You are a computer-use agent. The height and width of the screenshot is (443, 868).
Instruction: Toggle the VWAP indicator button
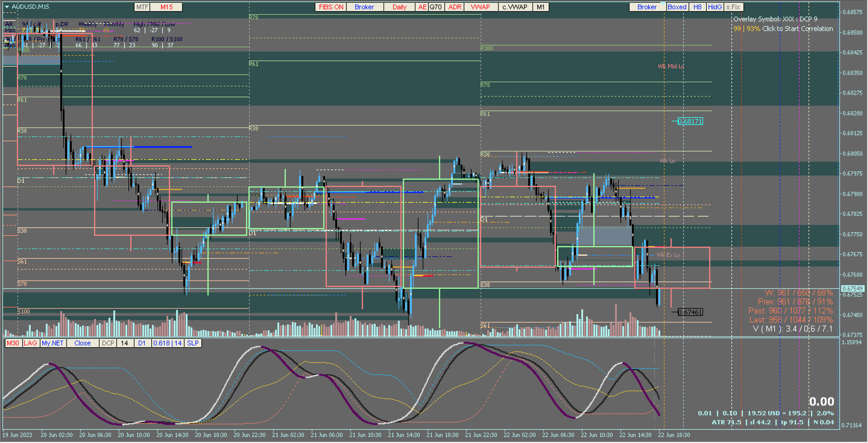[480, 7]
